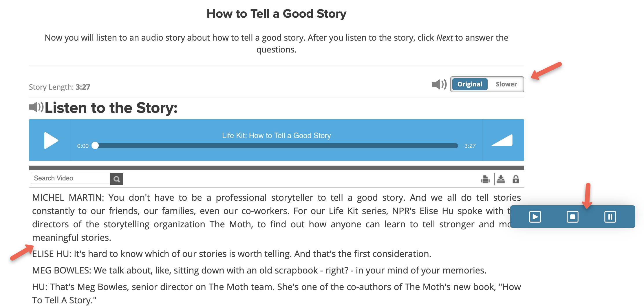
Task: Download the transcript using download icon
Action: click(x=501, y=179)
